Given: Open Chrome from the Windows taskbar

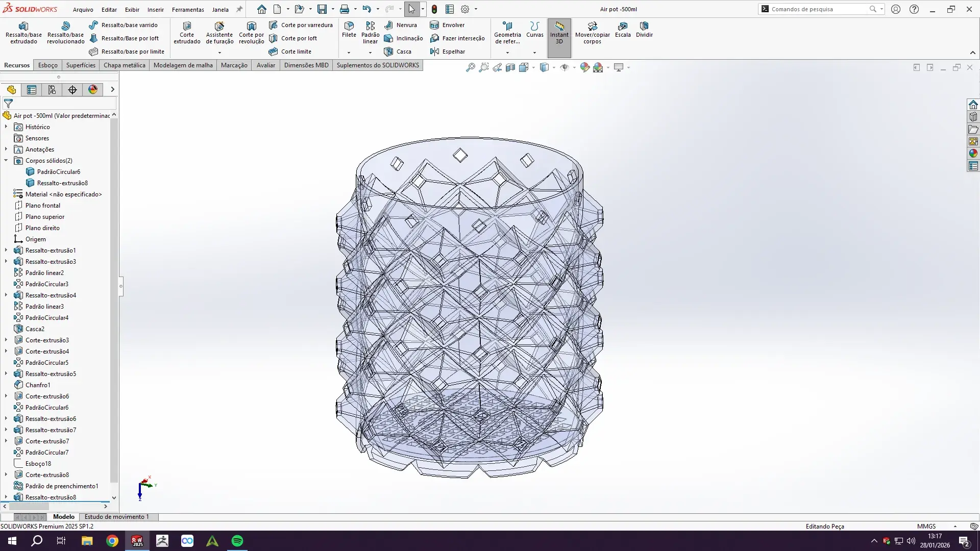Looking at the screenshot, I should (x=112, y=541).
